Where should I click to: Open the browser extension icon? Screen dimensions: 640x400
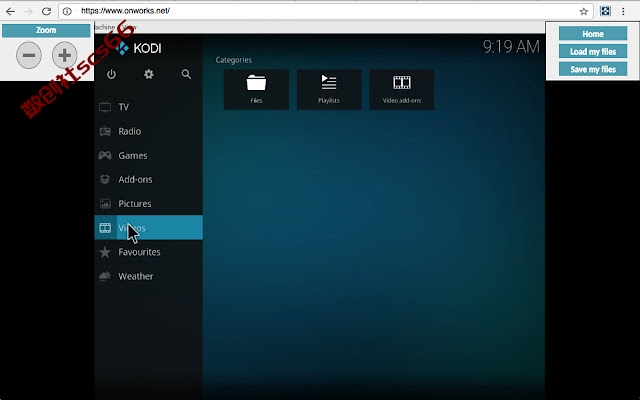(605, 11)
